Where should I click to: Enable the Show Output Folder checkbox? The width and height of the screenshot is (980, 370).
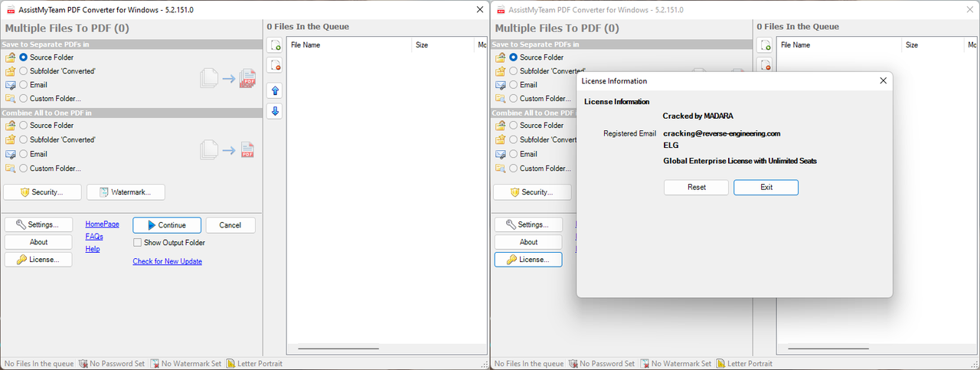pos(138,243)
